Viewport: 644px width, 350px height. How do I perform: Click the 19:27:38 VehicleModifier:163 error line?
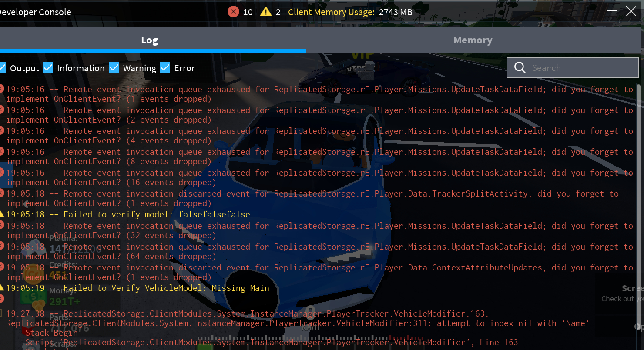click(x=248, y=313)
